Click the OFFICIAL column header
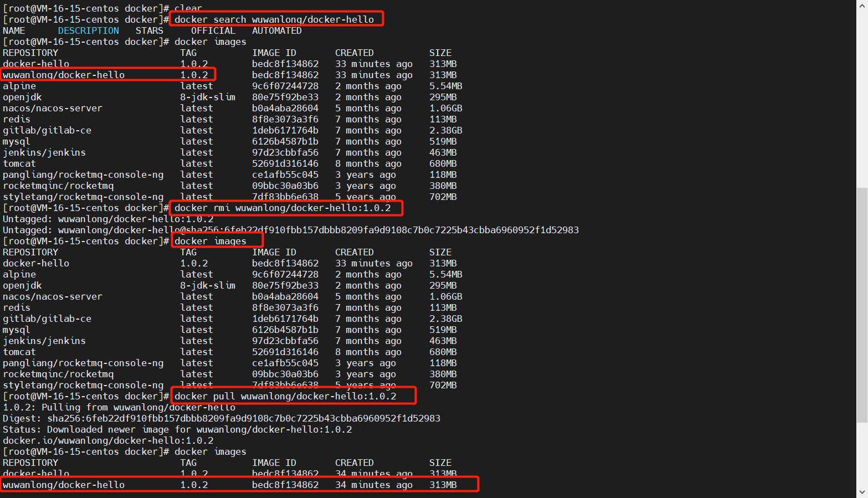The width and height of the screenshot is (868, 498). (213, 30)
